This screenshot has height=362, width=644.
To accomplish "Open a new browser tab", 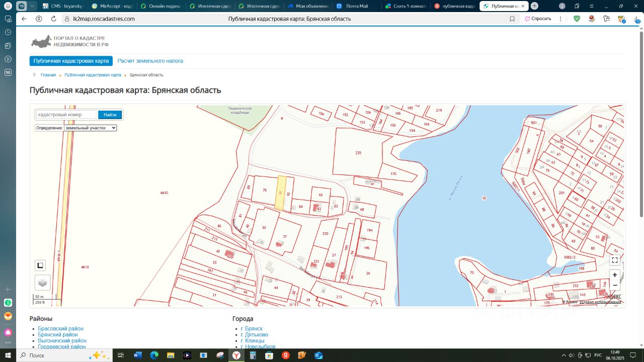I will (534, 6).
